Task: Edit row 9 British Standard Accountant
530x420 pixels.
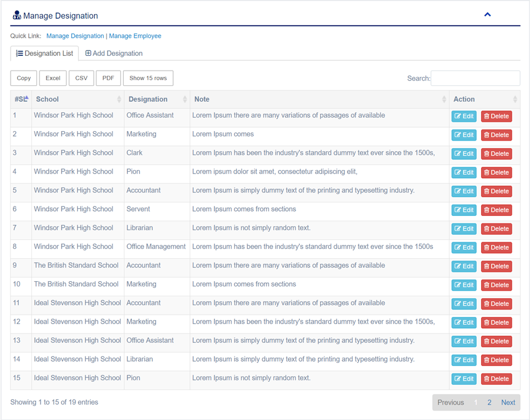Action: click(x=464, y=266)
